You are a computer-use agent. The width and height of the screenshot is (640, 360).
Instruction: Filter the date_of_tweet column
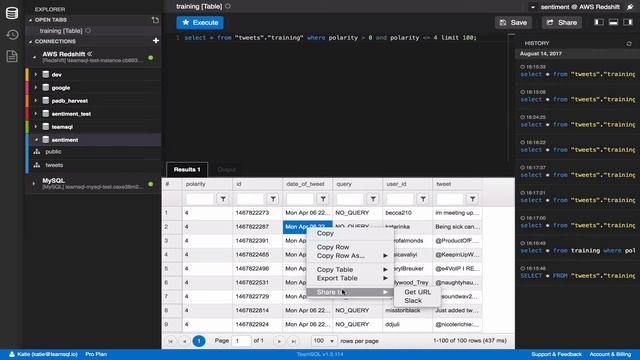[x=323, y=199]
